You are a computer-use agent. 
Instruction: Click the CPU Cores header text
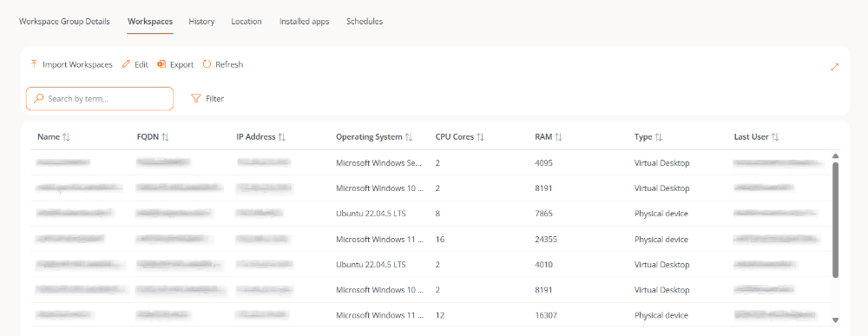(455, 137)
